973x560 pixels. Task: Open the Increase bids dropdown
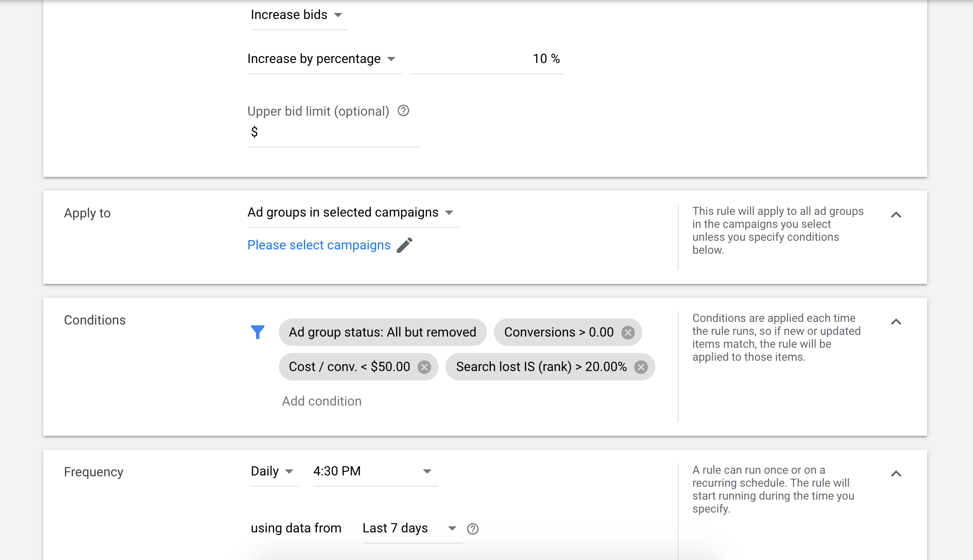point(297,15)
